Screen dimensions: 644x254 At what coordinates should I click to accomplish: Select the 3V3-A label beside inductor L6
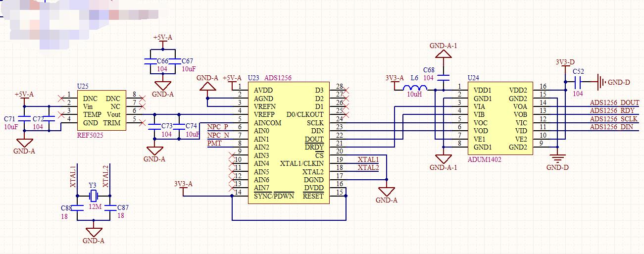pyautogui.click(x=395, y=78)
